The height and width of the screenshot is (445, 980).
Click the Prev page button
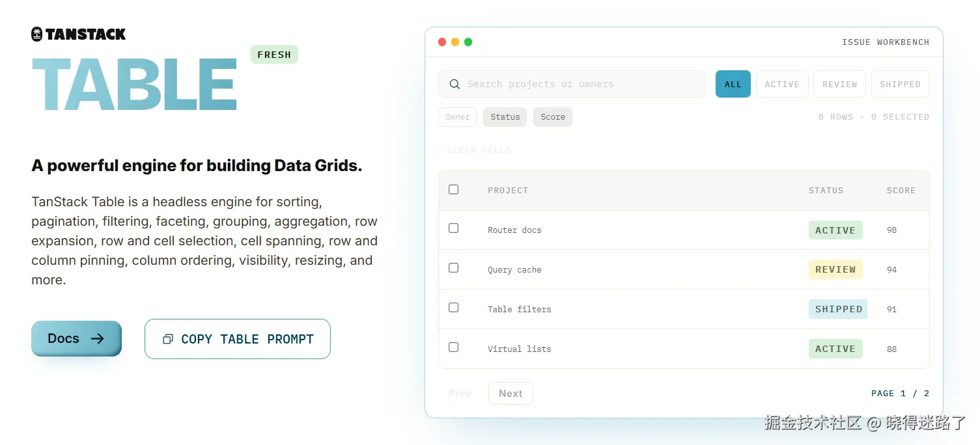tap(460, 394)
